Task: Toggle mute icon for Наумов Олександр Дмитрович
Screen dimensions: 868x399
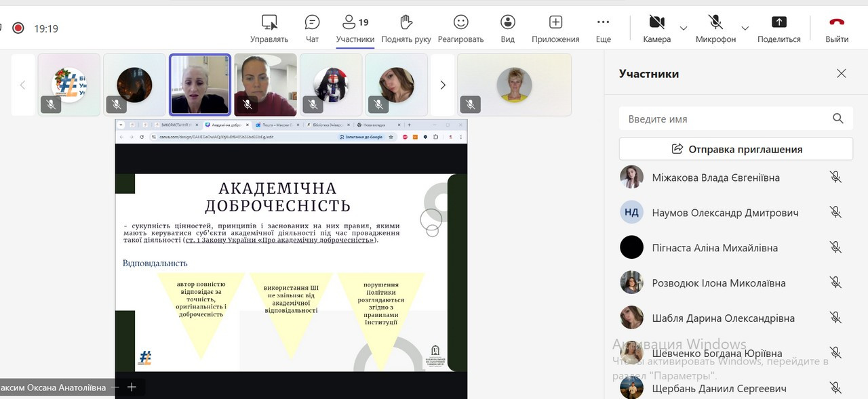Action: (x=835, y=212)
